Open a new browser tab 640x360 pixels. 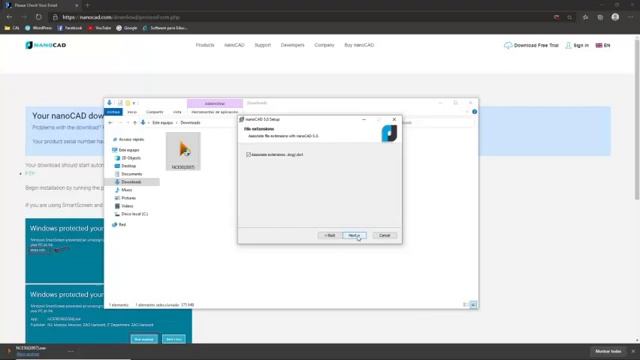coord(87,5)
